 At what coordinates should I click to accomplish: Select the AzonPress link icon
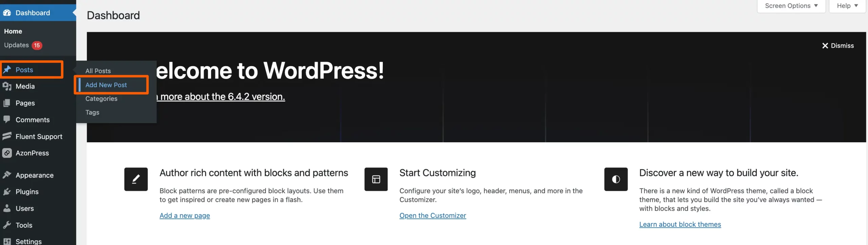pos(7,153)
